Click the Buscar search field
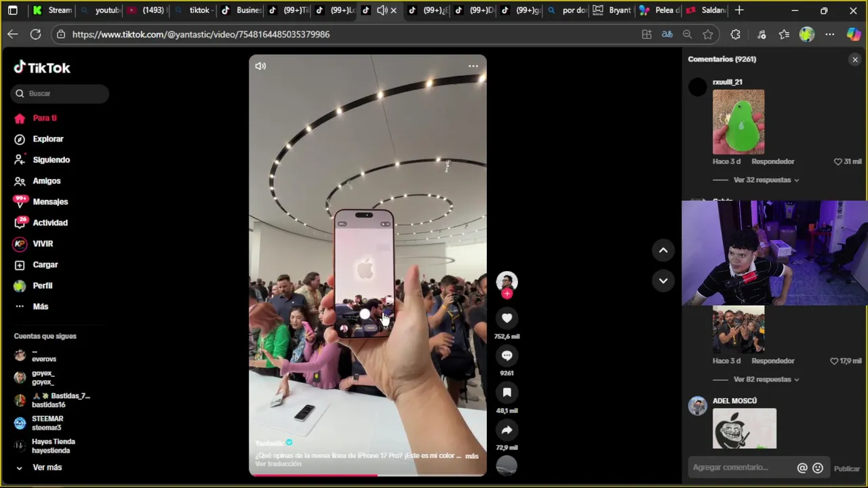868x488 pixels. click(x=60, y=94)
